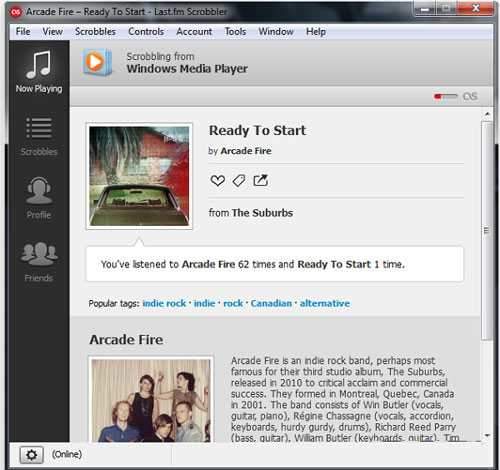Image resolution: width=500 pixels, height=470 pixels.
Task: Open the Account menu
Action: (194, 32)
